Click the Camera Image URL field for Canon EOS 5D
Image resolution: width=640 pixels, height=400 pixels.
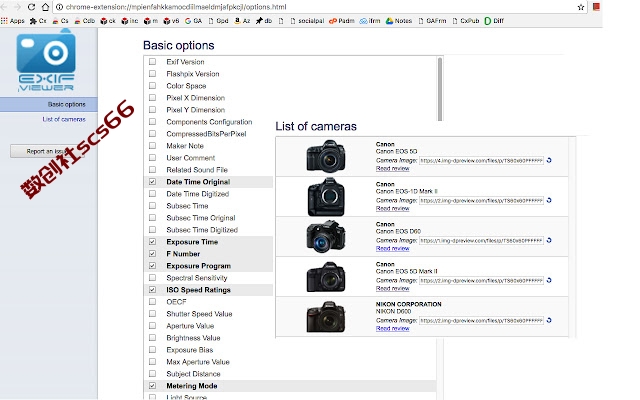[481, 160]
